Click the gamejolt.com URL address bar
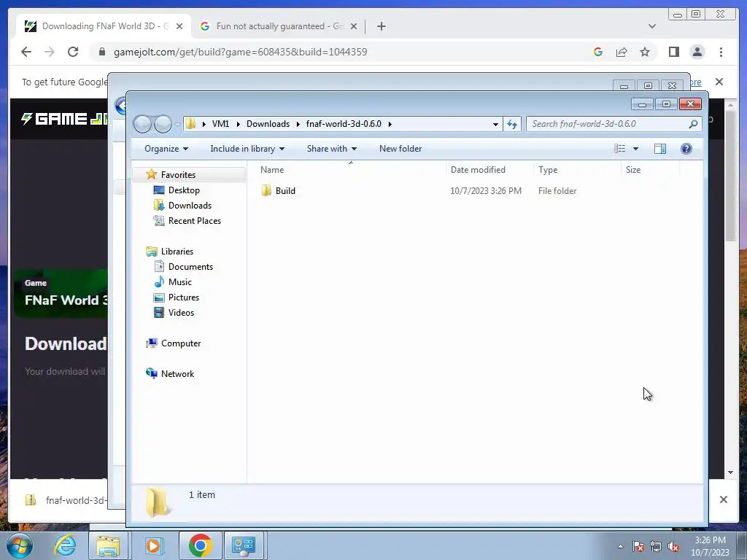 (x=240, y=52)
